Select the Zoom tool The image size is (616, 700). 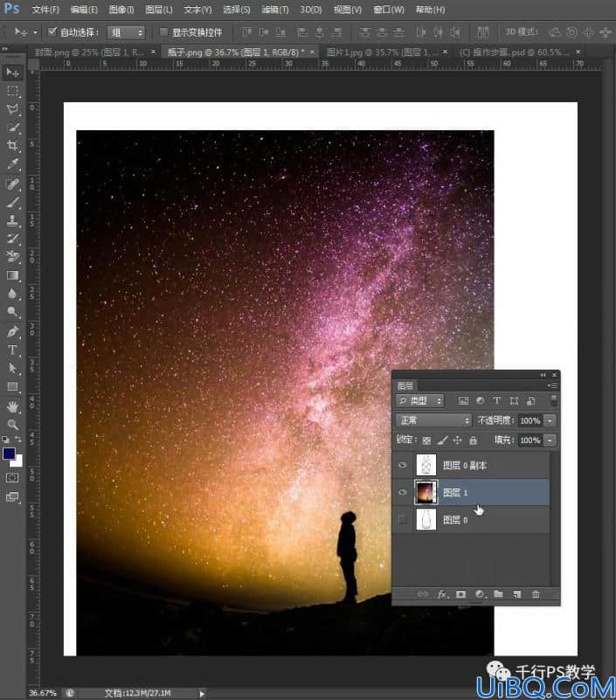click(x=12, y=425)
